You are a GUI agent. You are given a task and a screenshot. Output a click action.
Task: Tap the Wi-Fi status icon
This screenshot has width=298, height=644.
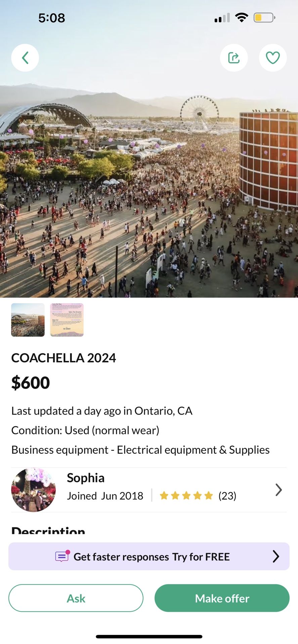click(241, 17)
